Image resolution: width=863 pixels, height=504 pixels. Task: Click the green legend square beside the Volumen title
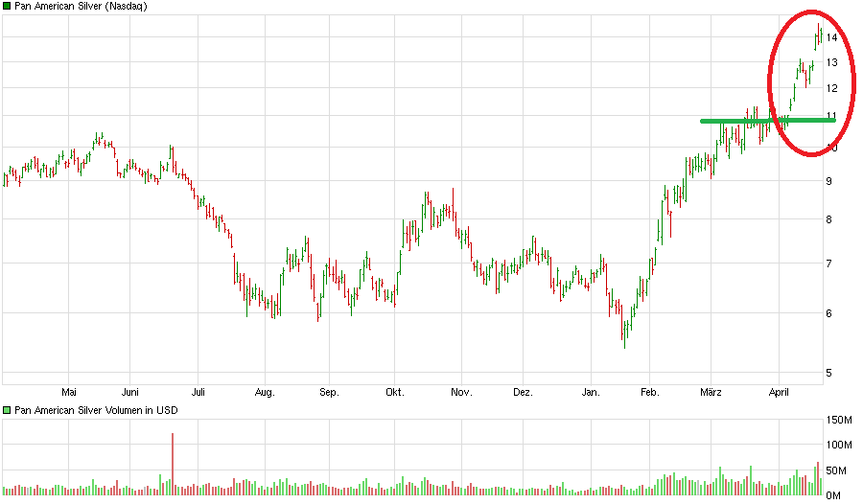[x=7, y=410]
